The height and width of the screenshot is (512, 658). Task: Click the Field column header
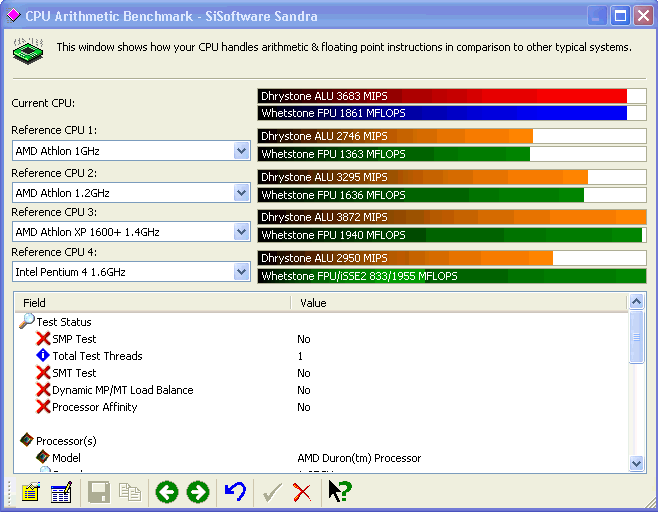click(153, 303)
